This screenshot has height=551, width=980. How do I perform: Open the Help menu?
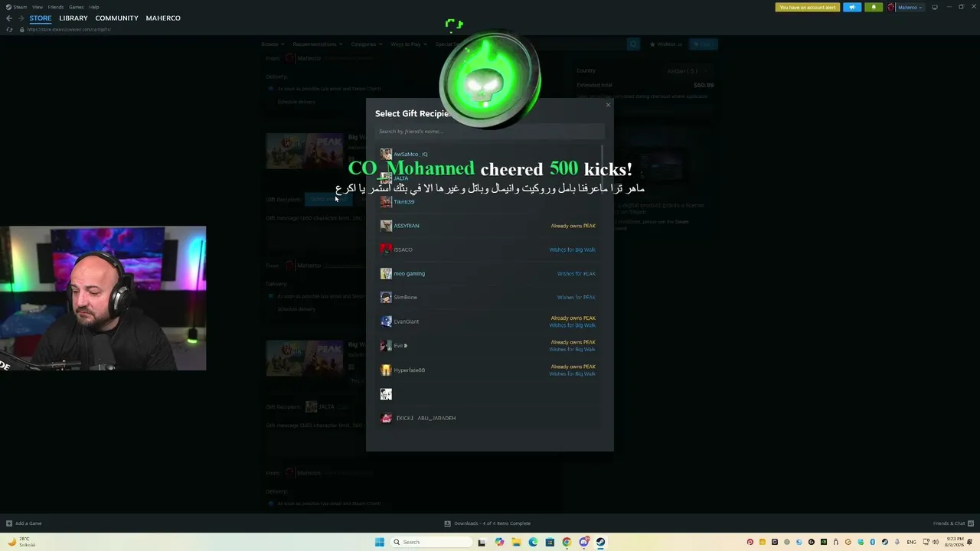[x=94, y=7]
